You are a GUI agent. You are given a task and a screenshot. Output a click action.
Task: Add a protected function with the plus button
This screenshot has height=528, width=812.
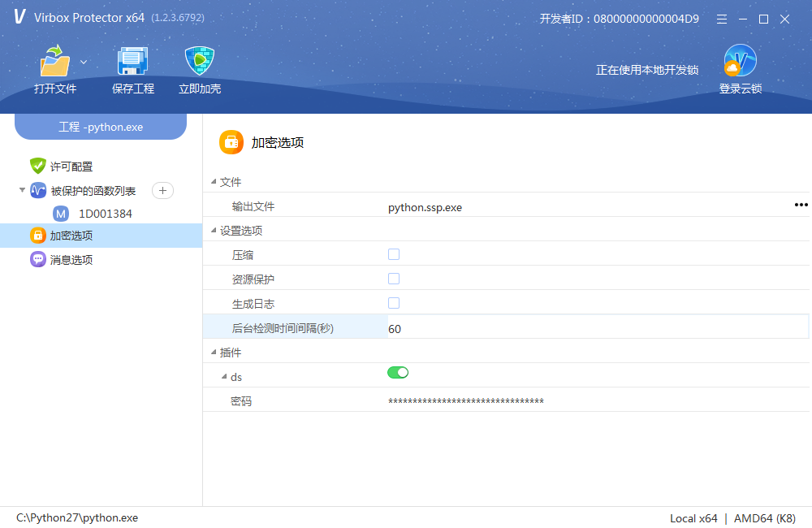[x=162, y=191]
